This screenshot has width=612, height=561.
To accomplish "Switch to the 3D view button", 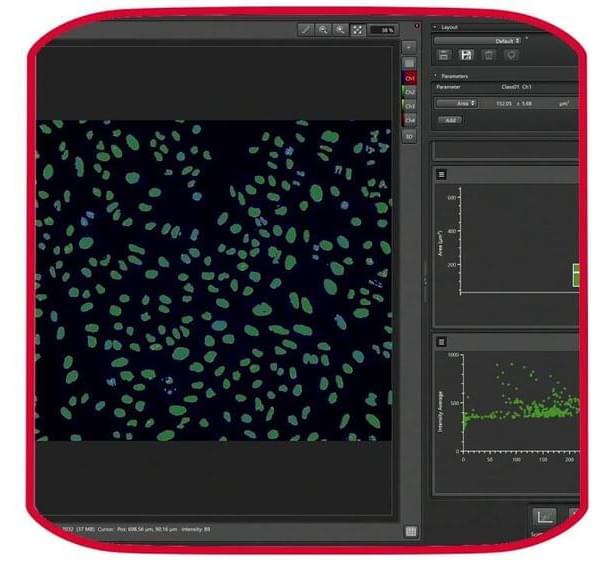I will pos(409,135).
